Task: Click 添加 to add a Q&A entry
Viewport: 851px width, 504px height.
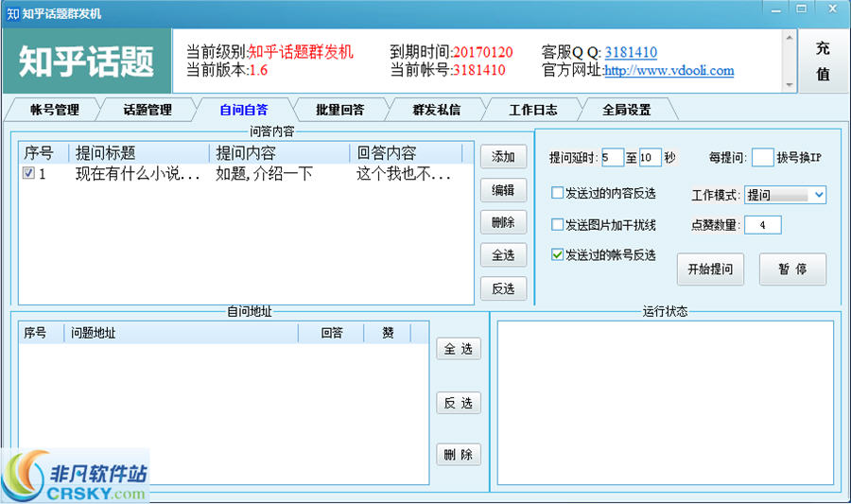Action: point(503,157)
